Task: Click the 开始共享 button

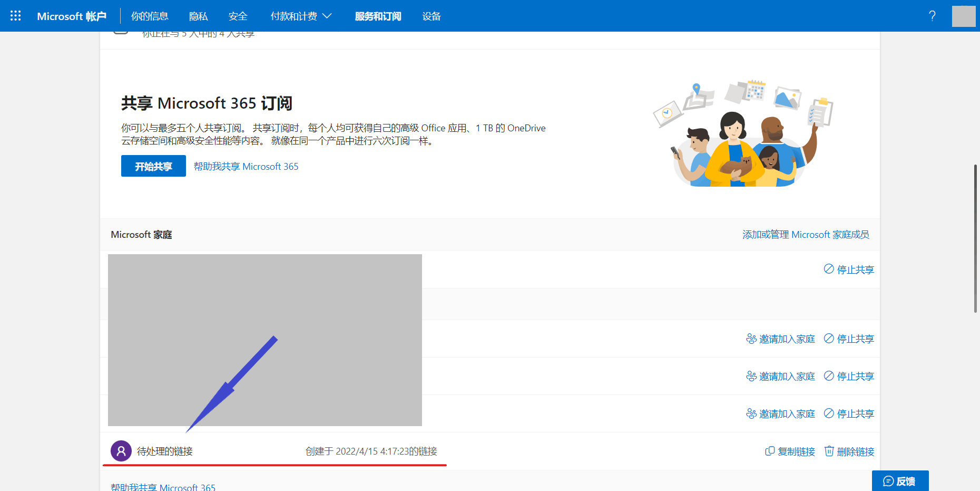Action: (153, 166)
